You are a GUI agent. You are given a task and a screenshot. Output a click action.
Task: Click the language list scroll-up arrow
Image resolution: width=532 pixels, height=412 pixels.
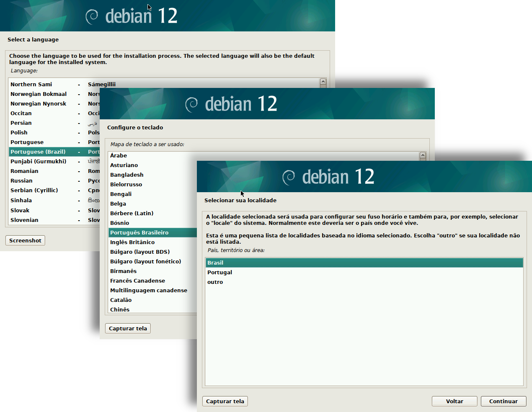(x=323, y=82)
